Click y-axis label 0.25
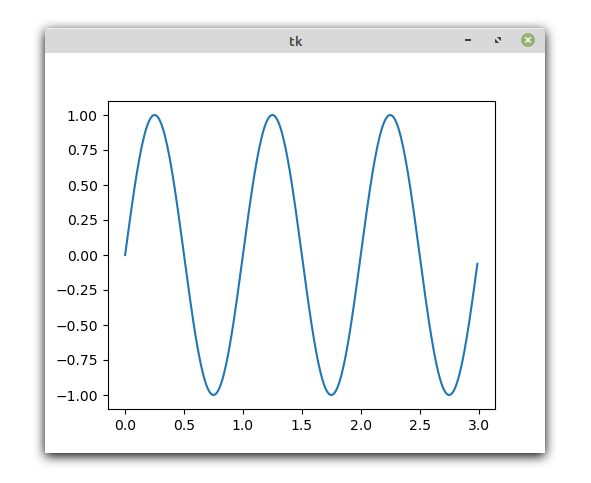Screen dimensions: 591x483 coord(83,220)
